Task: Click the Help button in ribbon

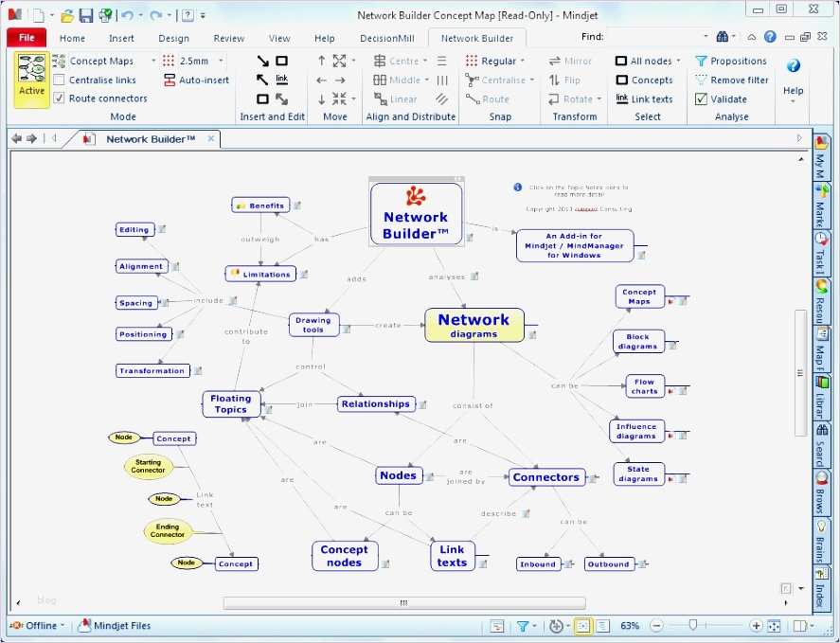Action: tap(793, 79)
